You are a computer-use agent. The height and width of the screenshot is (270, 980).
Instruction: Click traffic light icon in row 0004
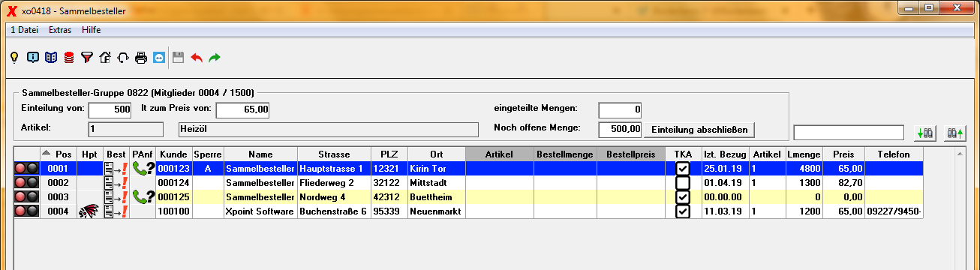[27, 211]
